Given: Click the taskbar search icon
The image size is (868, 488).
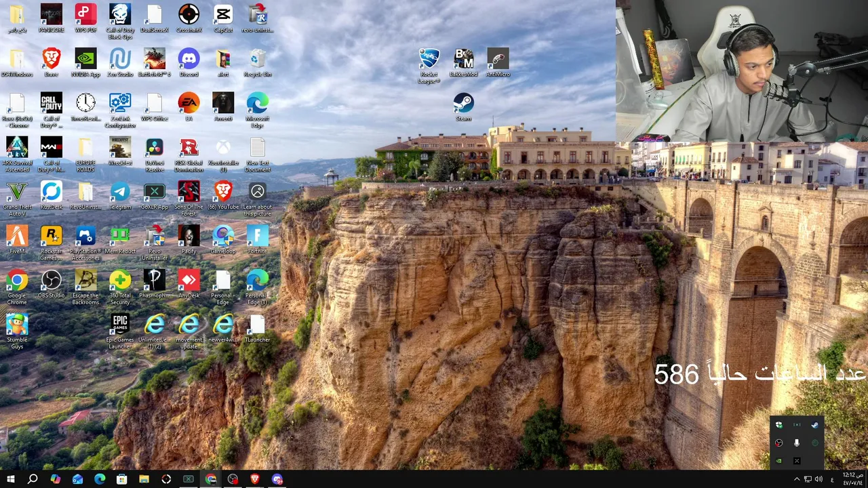Looking at the screenshot, I should pyautogui.click(x=33, y=479).
